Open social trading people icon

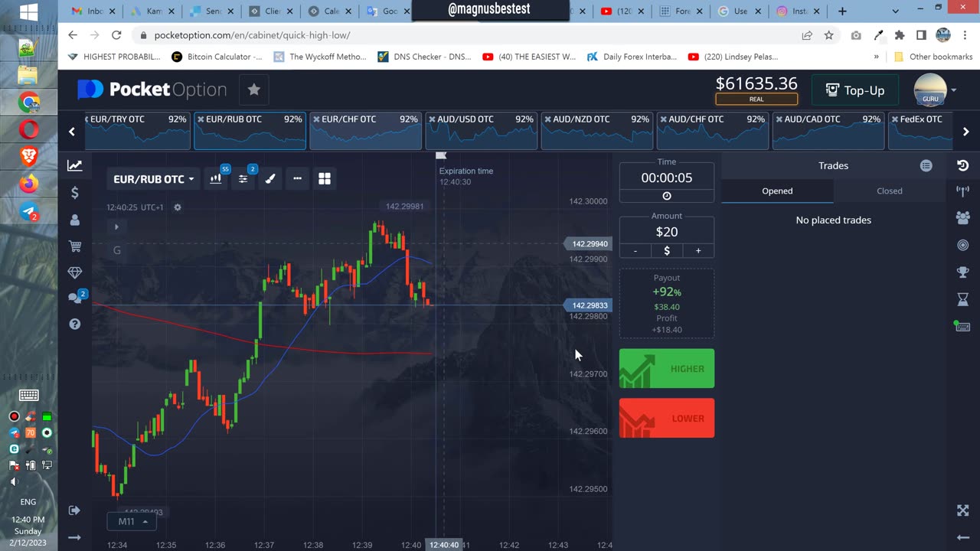coord(962,218)
